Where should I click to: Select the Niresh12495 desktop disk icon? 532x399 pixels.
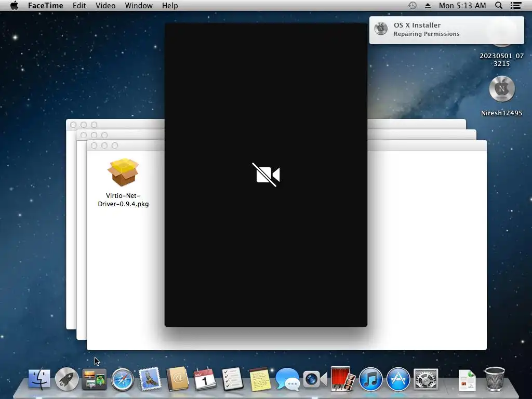502,89
